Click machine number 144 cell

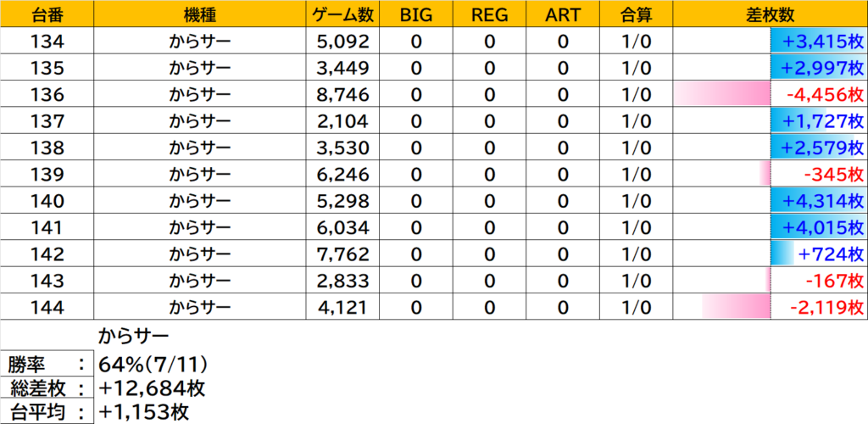point(46,306)
